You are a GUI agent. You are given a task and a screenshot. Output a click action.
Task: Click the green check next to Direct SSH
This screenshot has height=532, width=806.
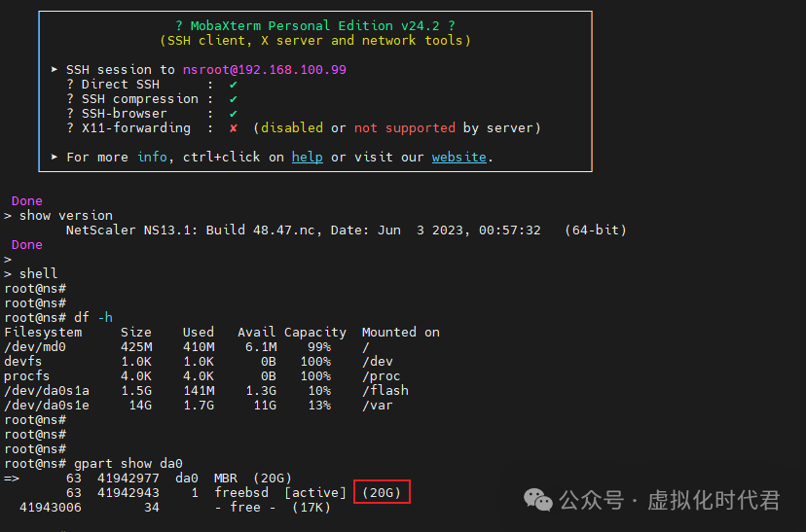234,85
